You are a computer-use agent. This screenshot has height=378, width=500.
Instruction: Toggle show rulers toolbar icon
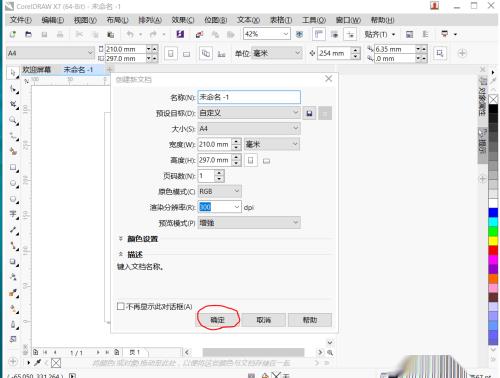coord(319,34)
